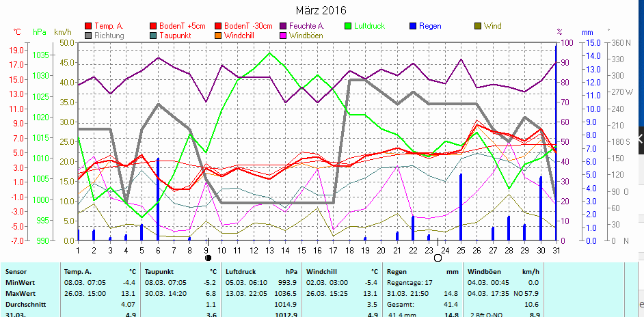Click the 'Durchschnitt' row label
This screenshot has width=644, height=317.
tap(25, 305)
